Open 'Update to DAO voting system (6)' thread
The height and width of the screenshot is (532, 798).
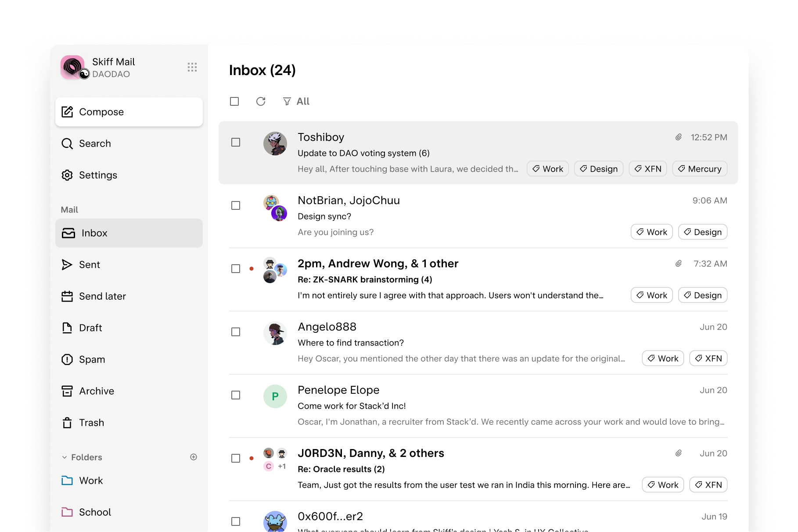tap(478, 153)
